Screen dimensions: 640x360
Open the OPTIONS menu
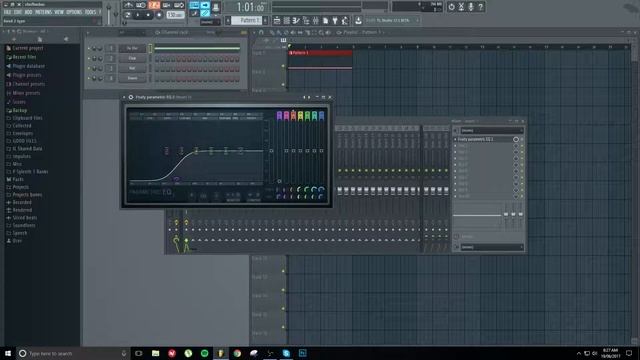click(x=74, y=12)
